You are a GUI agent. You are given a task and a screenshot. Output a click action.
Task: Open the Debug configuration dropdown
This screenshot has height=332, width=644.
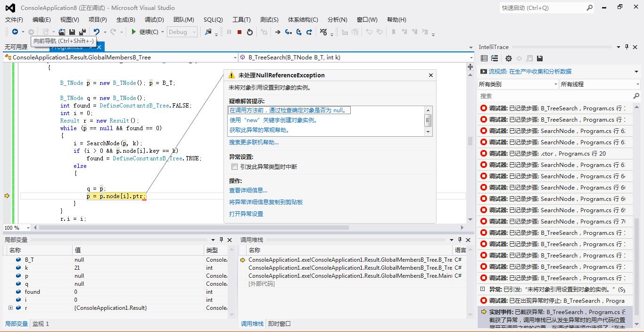tap(182, 32)
